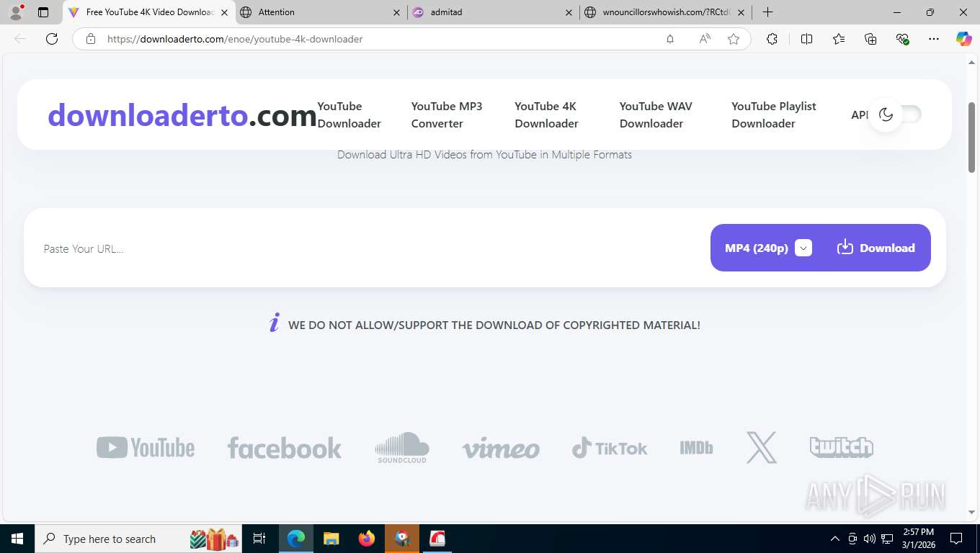980x553 pixels.
Task: Toggle dark mode switch on downloaderto header
Action: [x=895, y=114]
